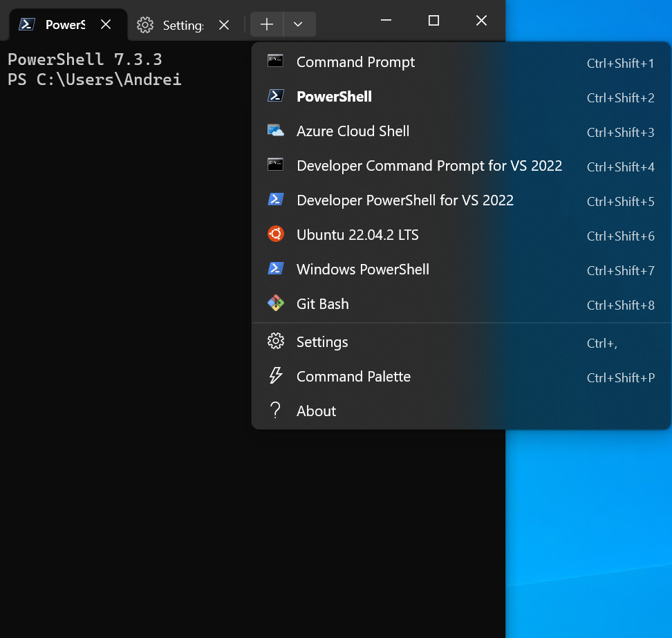Select the bold PowerShell menu entry
Image resolution: width=672 pixels, height=638 pixels.
coord(460,96)
